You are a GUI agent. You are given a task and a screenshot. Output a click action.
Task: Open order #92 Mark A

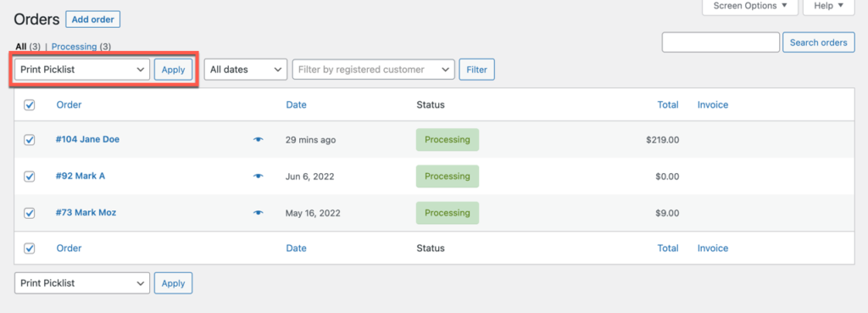click(81, 176)
